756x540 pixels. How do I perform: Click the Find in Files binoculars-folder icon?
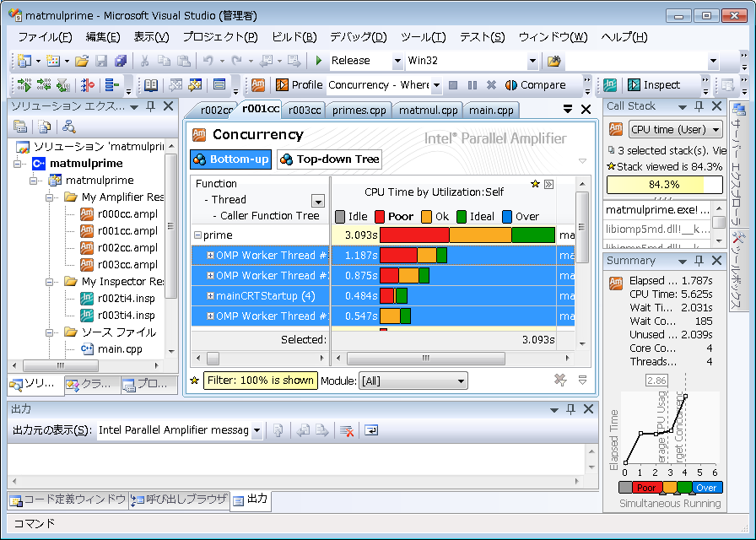pos(554,61)
